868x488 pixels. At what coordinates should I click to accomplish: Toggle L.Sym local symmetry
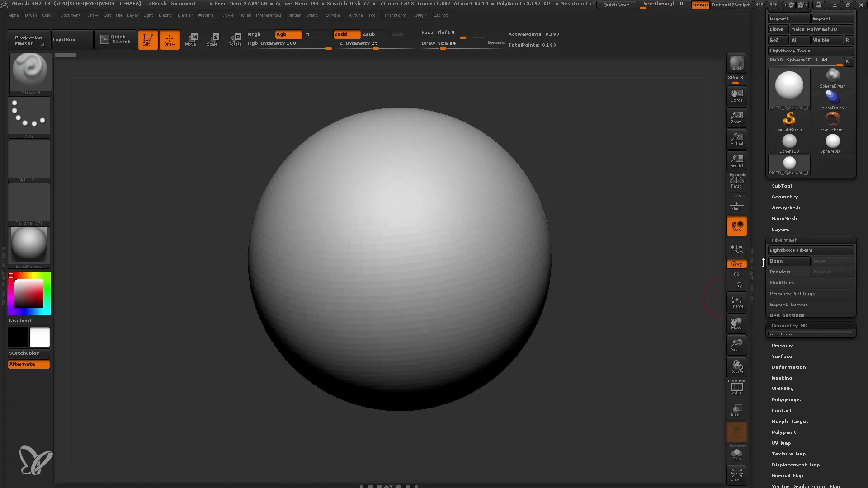click(x=736, y=249)
